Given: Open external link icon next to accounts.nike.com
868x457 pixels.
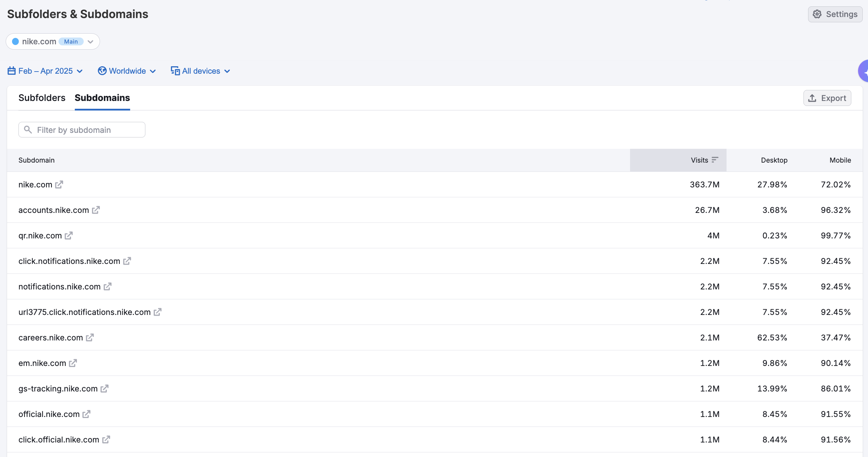Looking at the screenshot, I should (96, 210).
